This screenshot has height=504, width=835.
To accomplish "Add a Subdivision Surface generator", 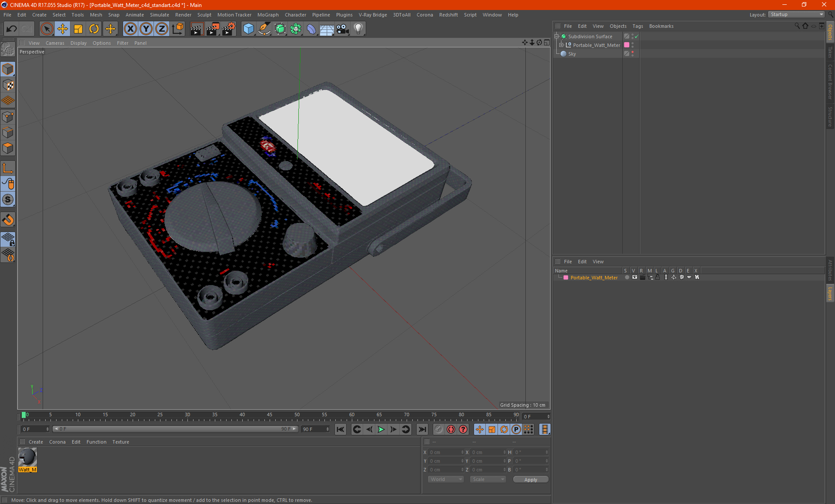I will coord(280,29).
